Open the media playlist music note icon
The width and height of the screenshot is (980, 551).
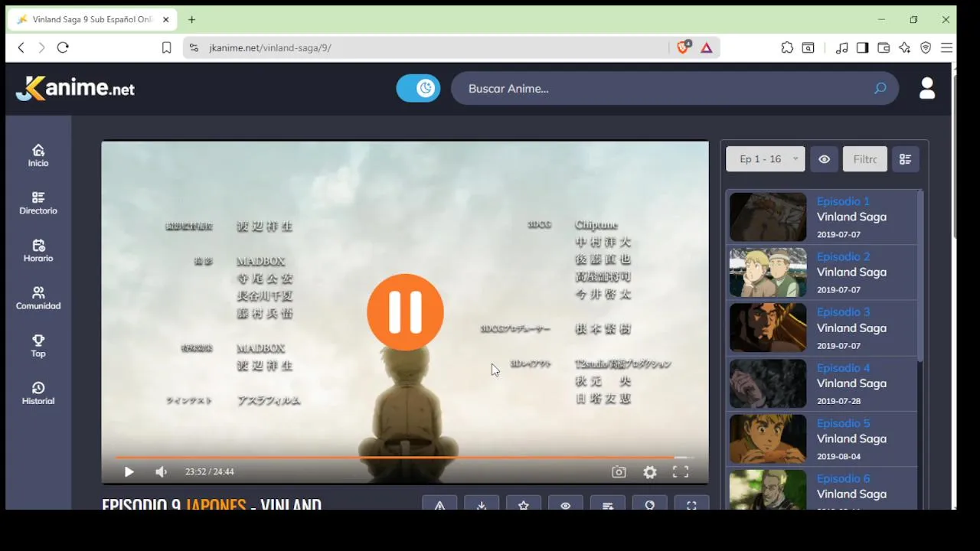click(x=842, y=47)
